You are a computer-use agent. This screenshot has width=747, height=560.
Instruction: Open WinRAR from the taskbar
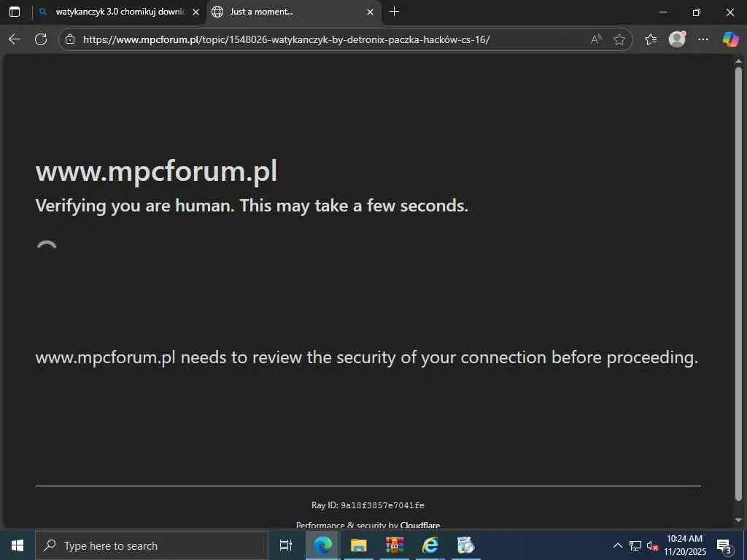coord(395,545)
